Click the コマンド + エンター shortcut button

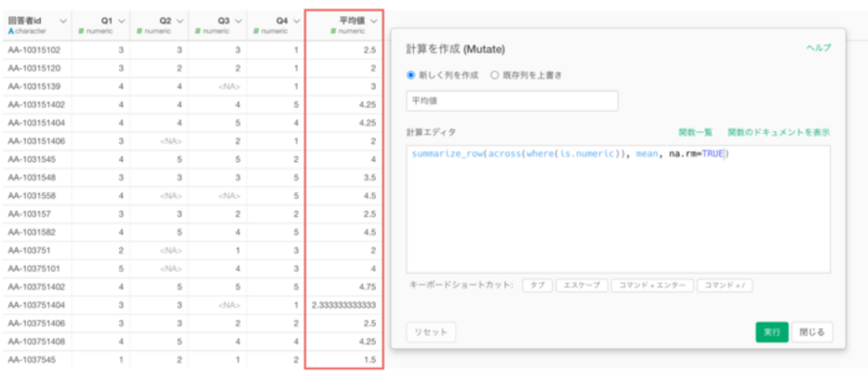point(650,286)
